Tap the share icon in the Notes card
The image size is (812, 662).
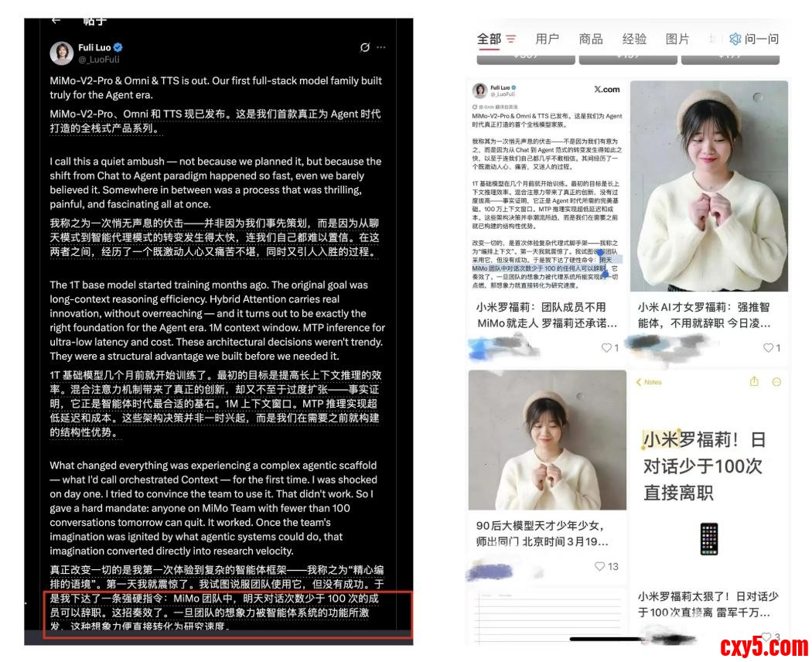click(754, 382)
